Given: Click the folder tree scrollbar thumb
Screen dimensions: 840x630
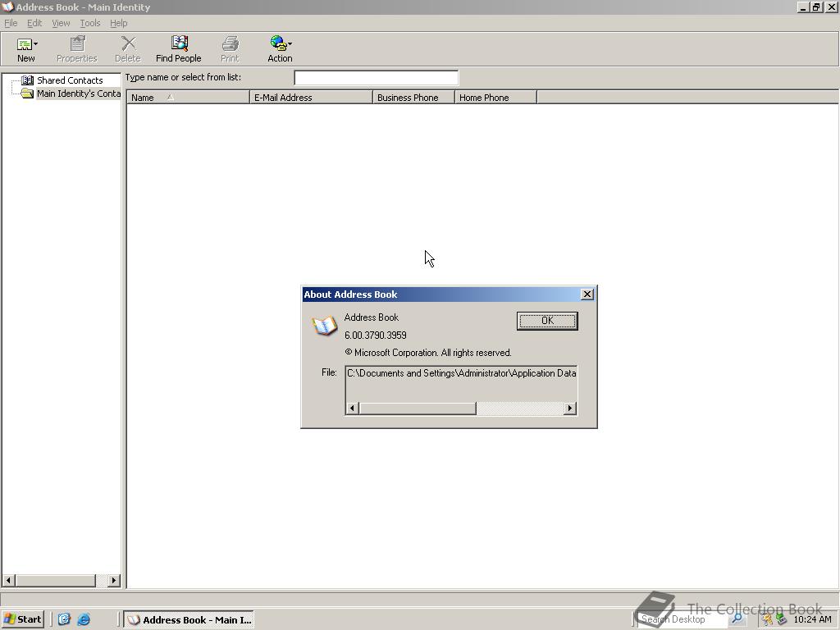Looking at the screenshot, I should pyautogui.click(x=56, y=580).
